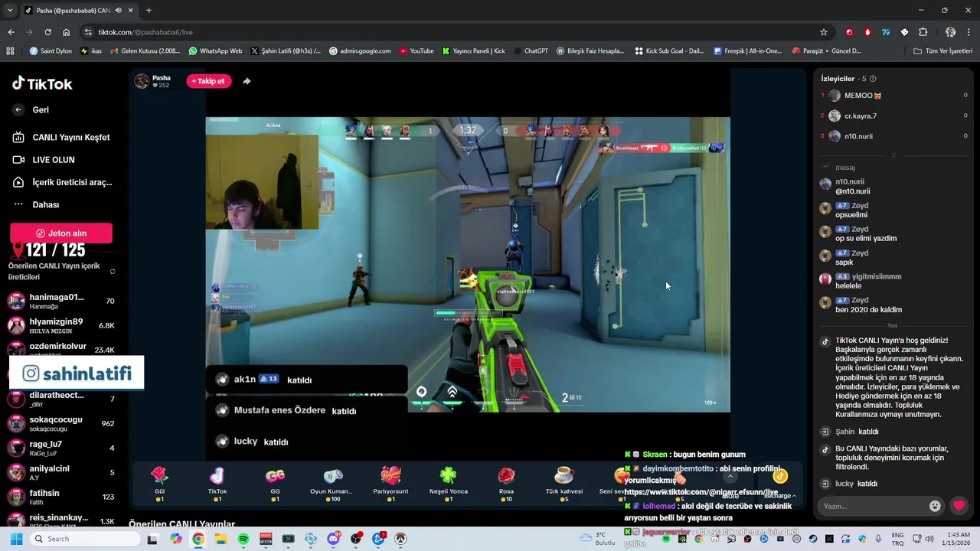Send the Parlıyorsun heart gift
The width and height of the screenshot is (980, 551).
pyautogui.click(x=390, y=484)
